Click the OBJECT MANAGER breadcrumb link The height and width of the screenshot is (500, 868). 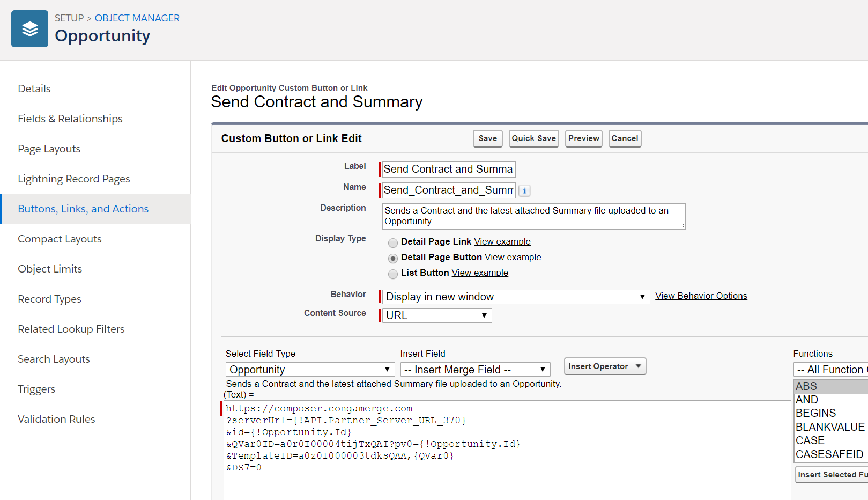click(137, 18)
